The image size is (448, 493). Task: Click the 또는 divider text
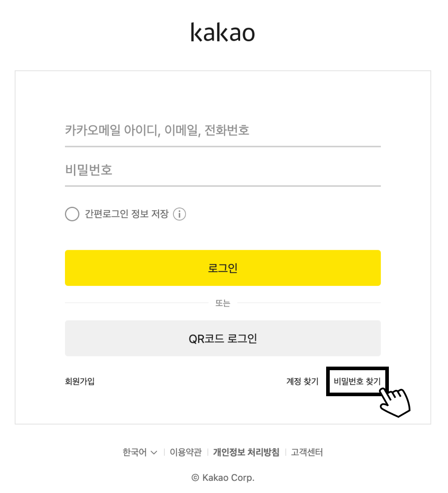[223, 303]
